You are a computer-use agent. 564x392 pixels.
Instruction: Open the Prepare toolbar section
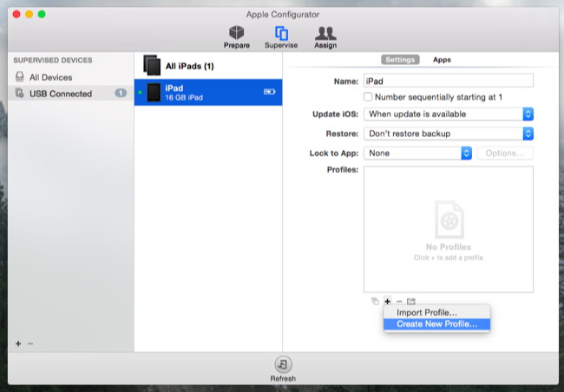[x=236, y=36]
